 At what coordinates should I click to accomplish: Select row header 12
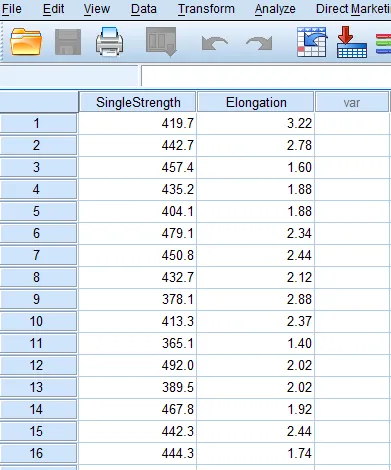38,365
